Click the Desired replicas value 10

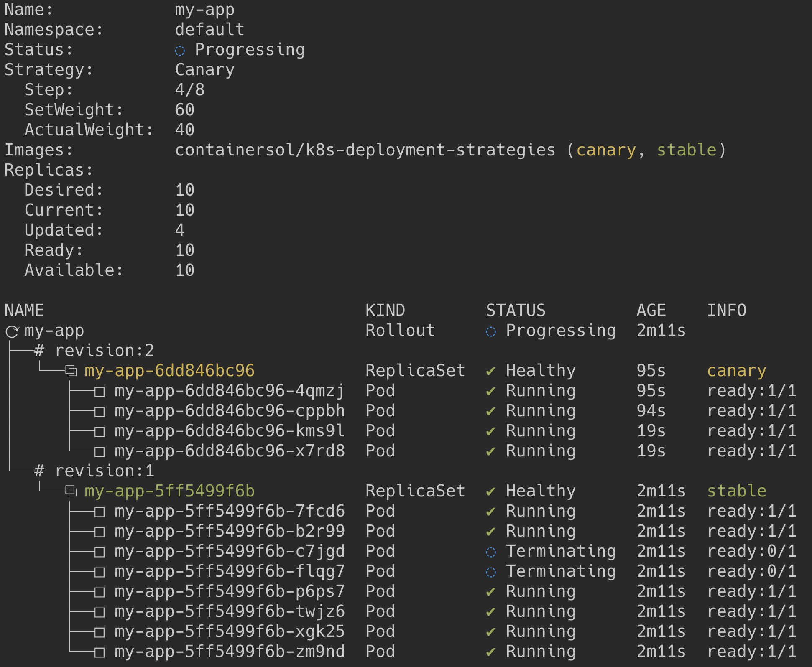pyautogui.click(x=185, y=190)
